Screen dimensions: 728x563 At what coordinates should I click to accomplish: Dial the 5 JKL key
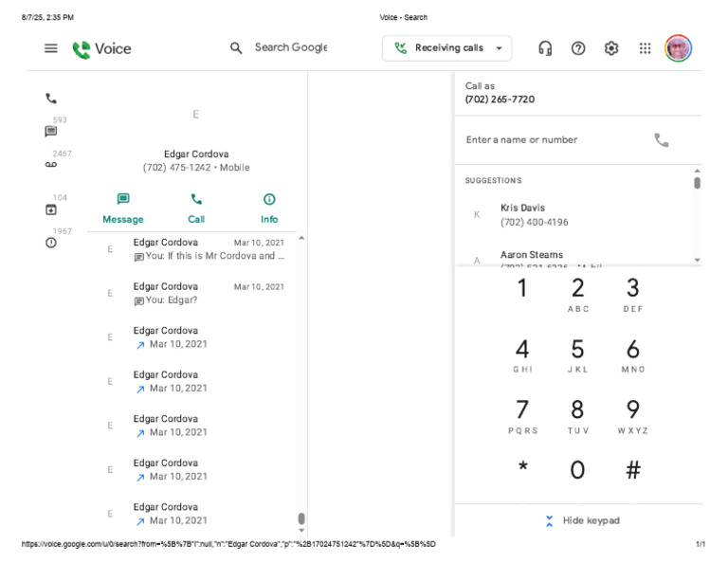coord(577,355)
